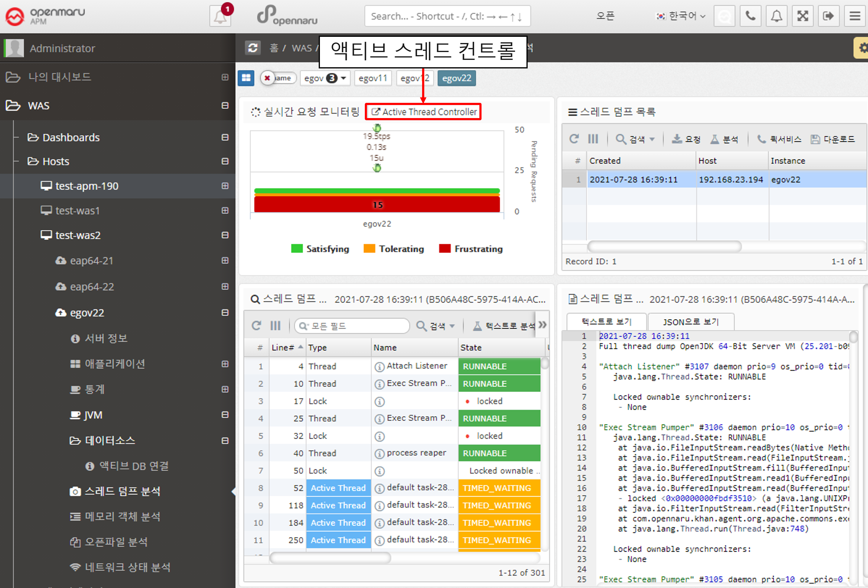
Task: Select the egov11 instance tab
Action: (373, 78)
